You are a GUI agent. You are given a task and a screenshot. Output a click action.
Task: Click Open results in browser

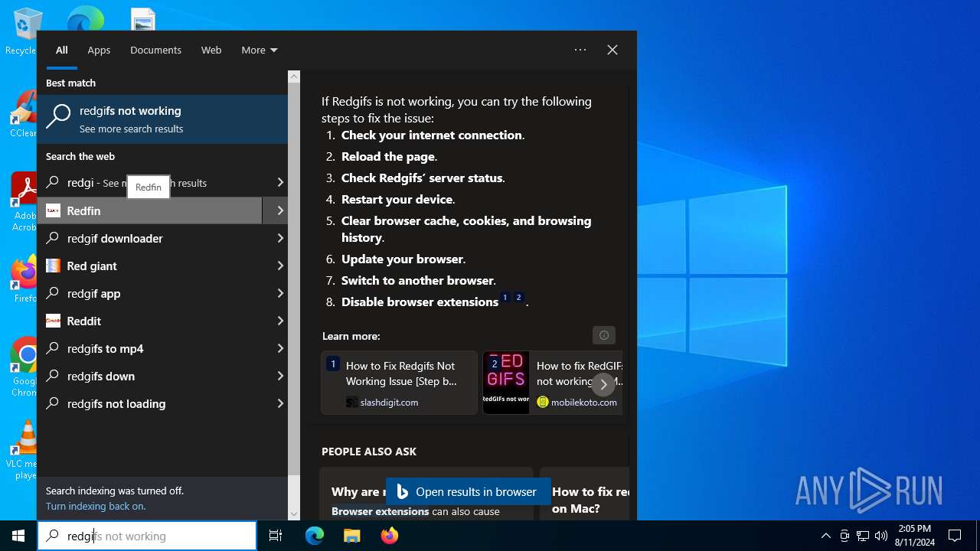(x=469, y=492)
